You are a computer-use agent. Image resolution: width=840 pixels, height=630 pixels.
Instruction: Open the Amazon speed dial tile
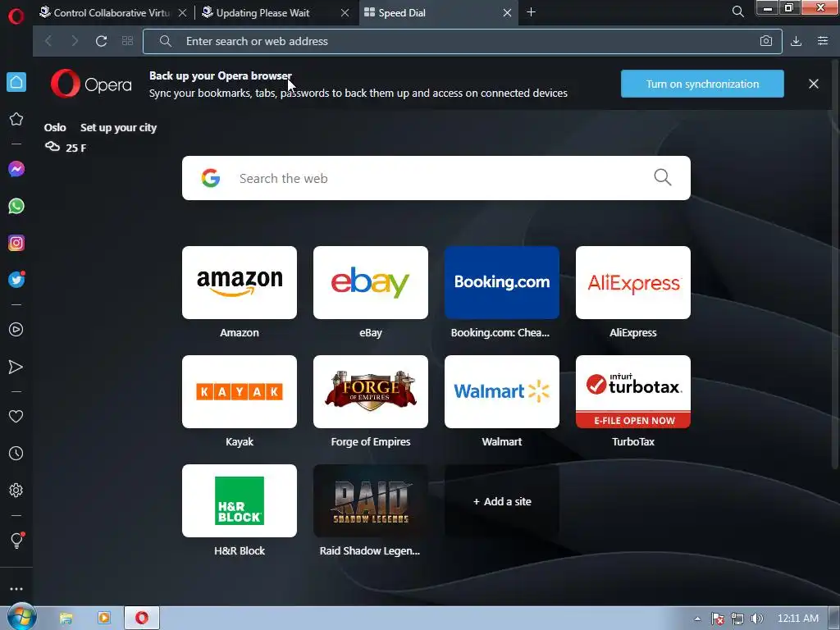click(240, 282)
